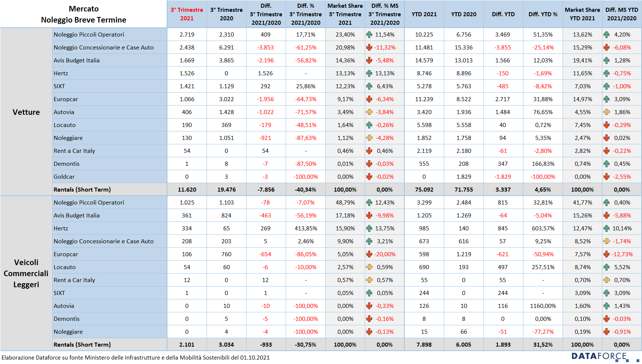Click the 'Elaborazione Dataforce' source footnote
The width and height of the screenshot is (642, 364).
136,358
